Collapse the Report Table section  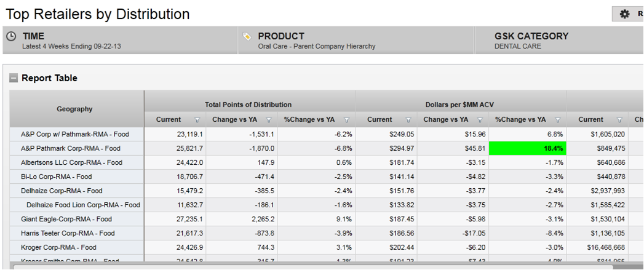[x=13, y=79]
